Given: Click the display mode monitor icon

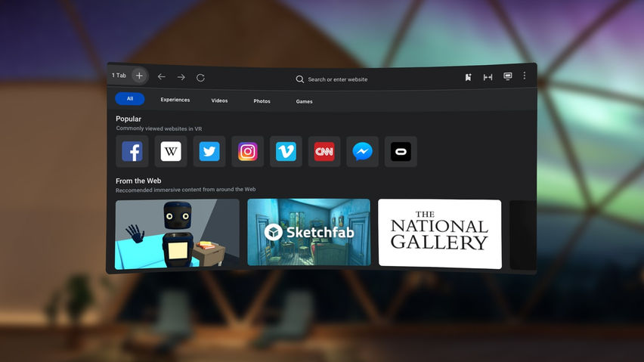Looking at the screenshot, I should pyautogui.click(x=508, y=77).
